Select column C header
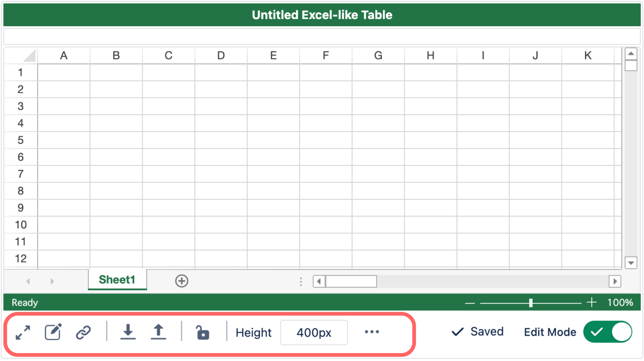Screen dimensions: 644x361 pos(169,56)
